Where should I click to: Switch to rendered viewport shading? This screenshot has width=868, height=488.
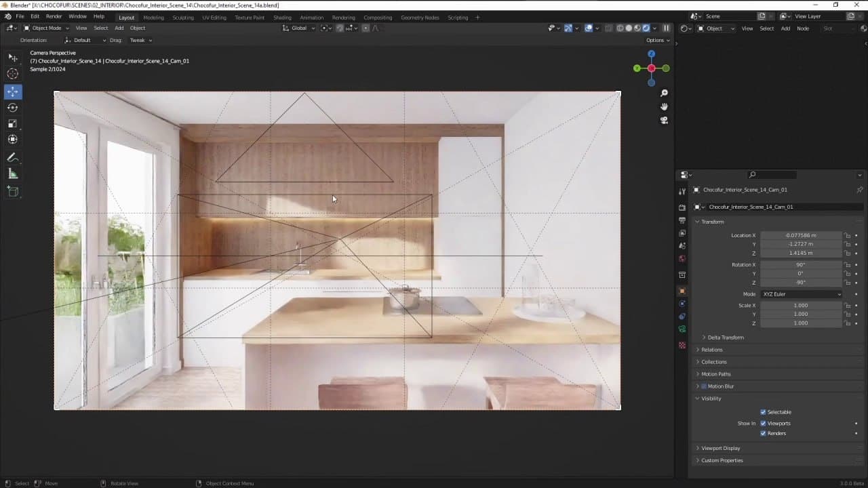coord(646,28)
